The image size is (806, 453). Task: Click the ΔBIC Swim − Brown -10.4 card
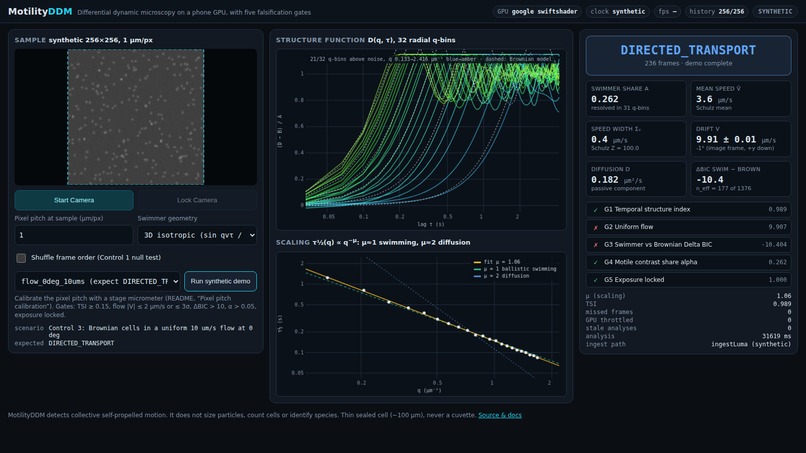coord(740,179)
